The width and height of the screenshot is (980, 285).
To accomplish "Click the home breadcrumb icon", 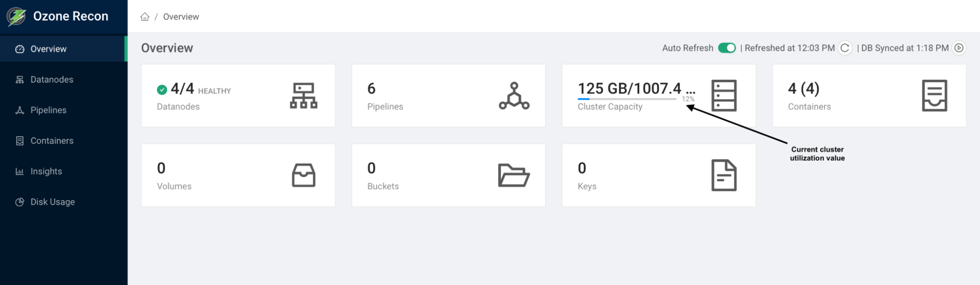I will tap(145, 17).
